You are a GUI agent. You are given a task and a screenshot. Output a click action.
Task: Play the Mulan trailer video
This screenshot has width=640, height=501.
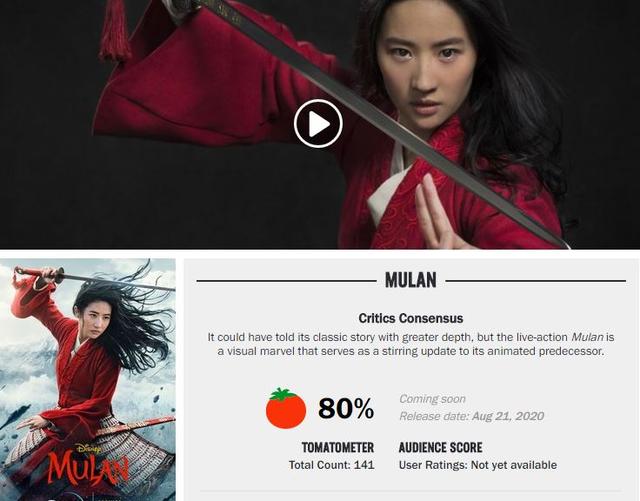click(318, 123)
